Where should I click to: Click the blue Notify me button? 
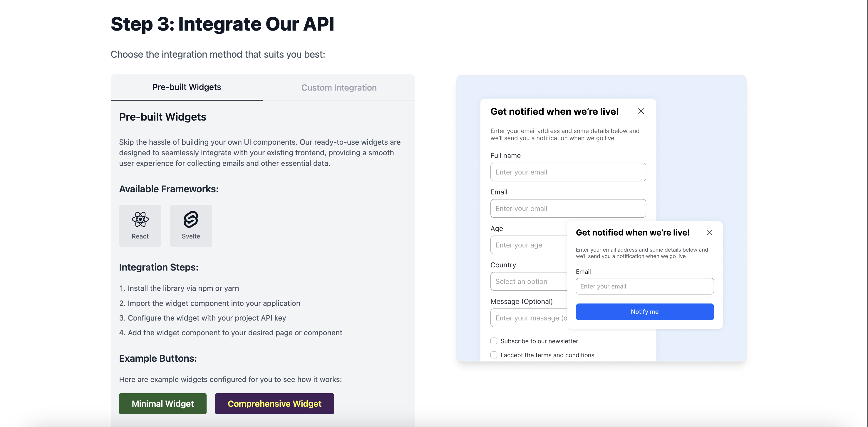tap(645, 312)
